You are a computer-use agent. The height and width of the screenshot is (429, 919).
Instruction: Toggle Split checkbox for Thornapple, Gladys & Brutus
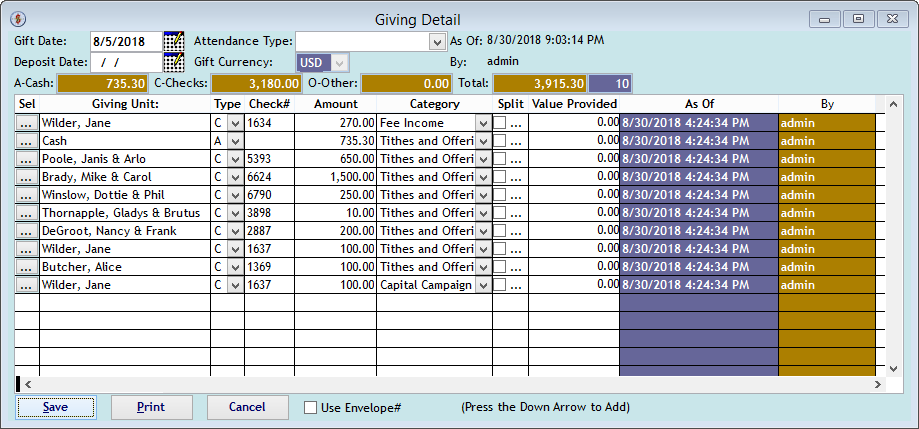click(x=500, y=213)
